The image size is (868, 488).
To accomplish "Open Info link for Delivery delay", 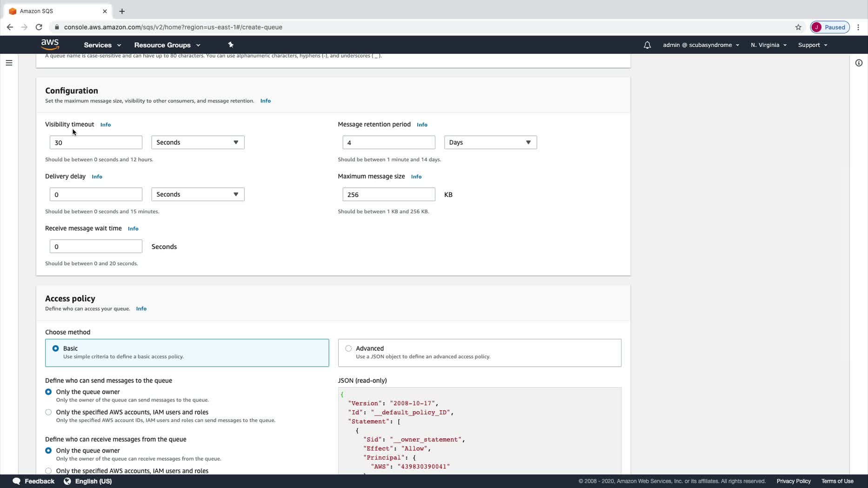I will coord(97,177).
